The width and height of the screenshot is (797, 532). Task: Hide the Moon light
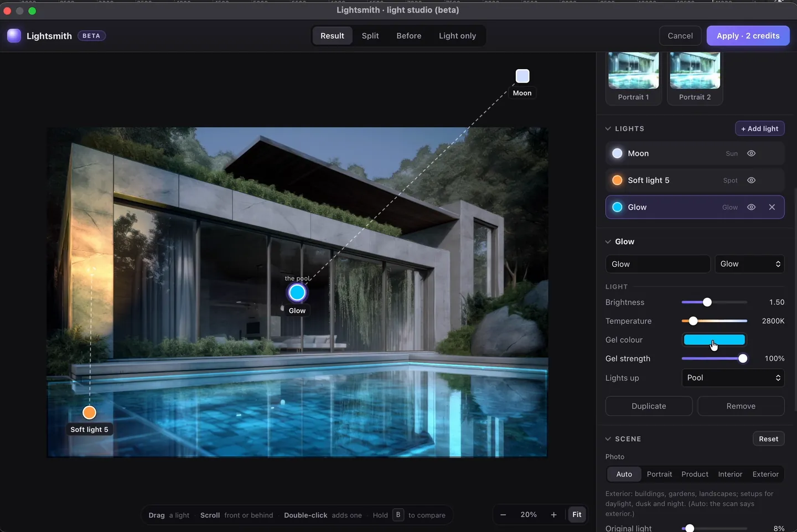[751, 153]
